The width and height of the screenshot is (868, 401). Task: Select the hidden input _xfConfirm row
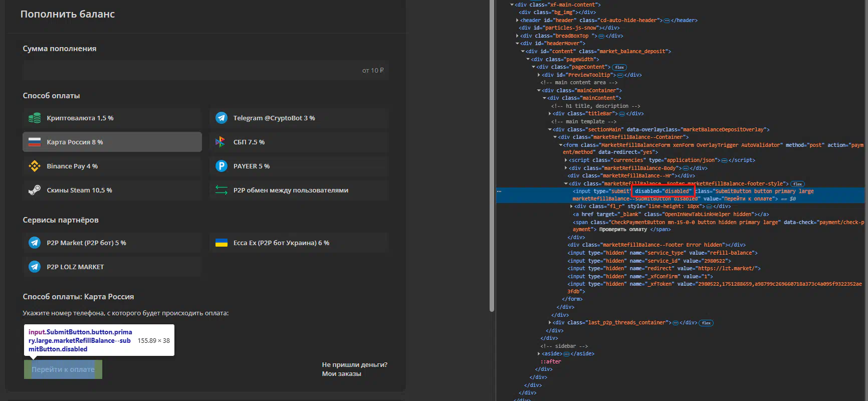tap(640, 277)
